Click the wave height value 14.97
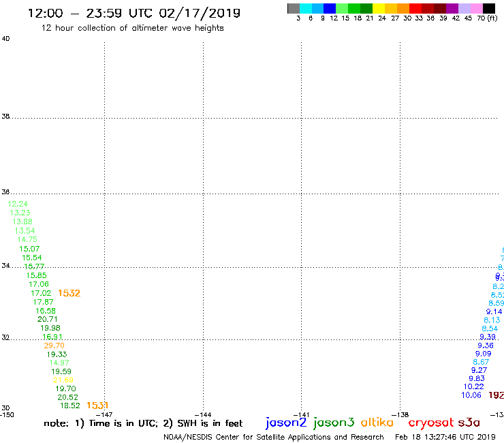The image size is (504, 443). point(59,363)
